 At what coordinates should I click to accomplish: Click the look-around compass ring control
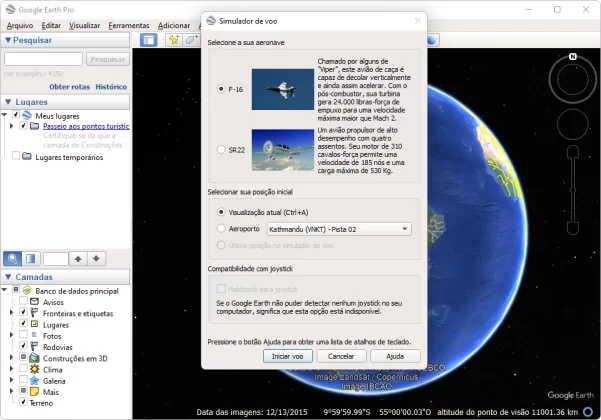(x=573, y=80)
